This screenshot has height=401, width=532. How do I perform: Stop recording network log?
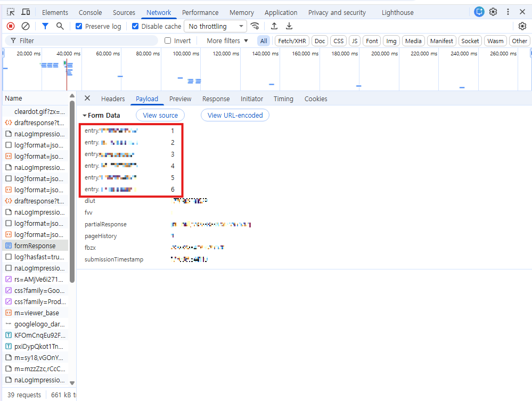tap(11, 26)
